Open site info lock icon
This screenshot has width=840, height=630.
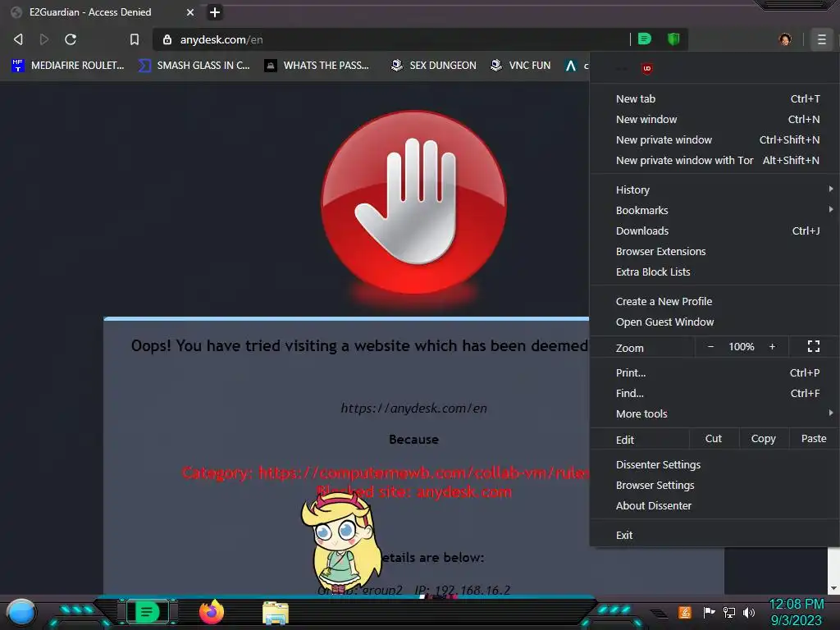[x=167, y=39]
